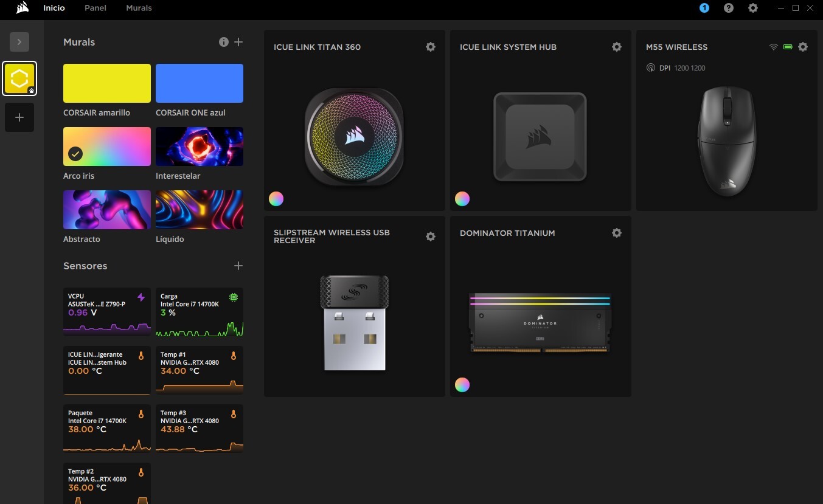Open settings gear for iCUE LINK TITAN 360
This screenshot has height=504, width=823.
(x=431, y=47)
